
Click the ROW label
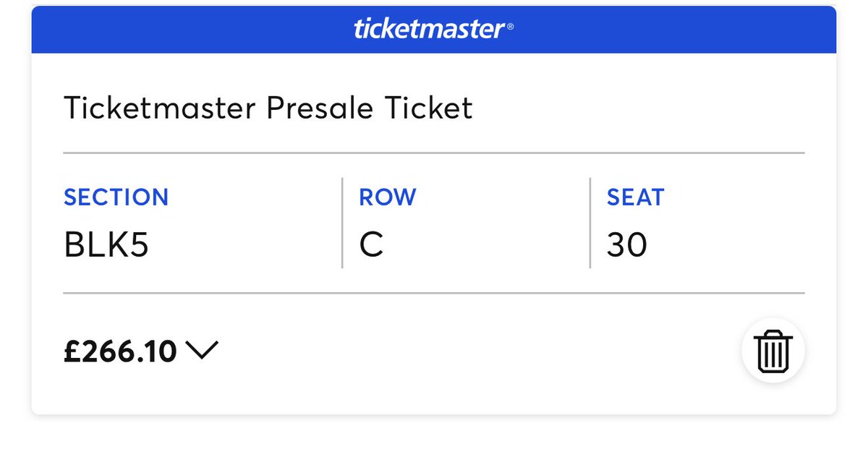tap(388, 197)
